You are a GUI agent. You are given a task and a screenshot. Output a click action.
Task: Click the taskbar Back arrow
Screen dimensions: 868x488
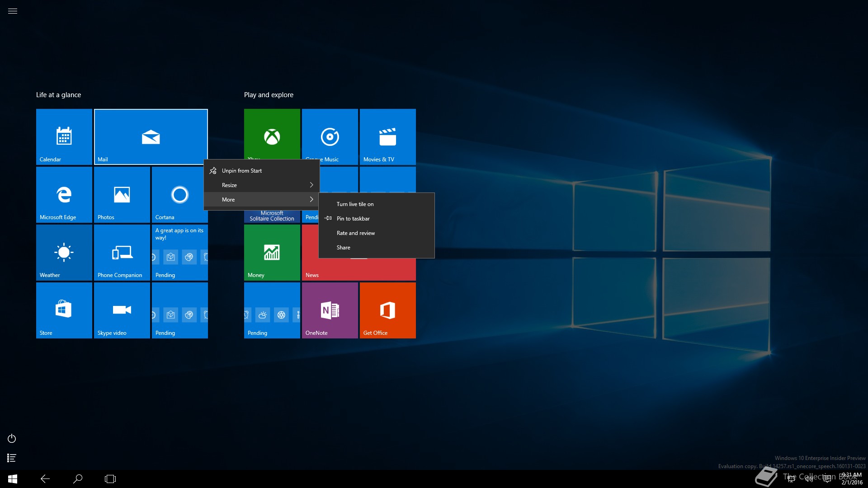click(45, 479)
